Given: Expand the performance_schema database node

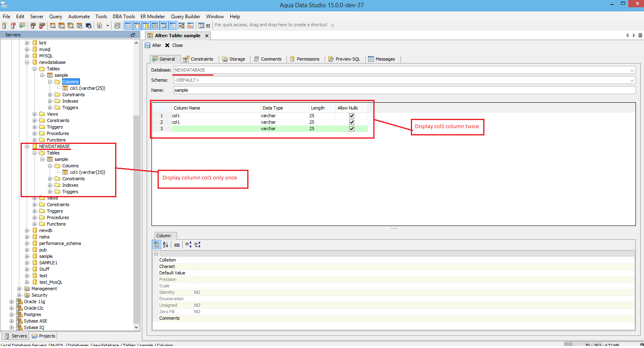Looking at the screenshot, I should click(x=27, y=243).
